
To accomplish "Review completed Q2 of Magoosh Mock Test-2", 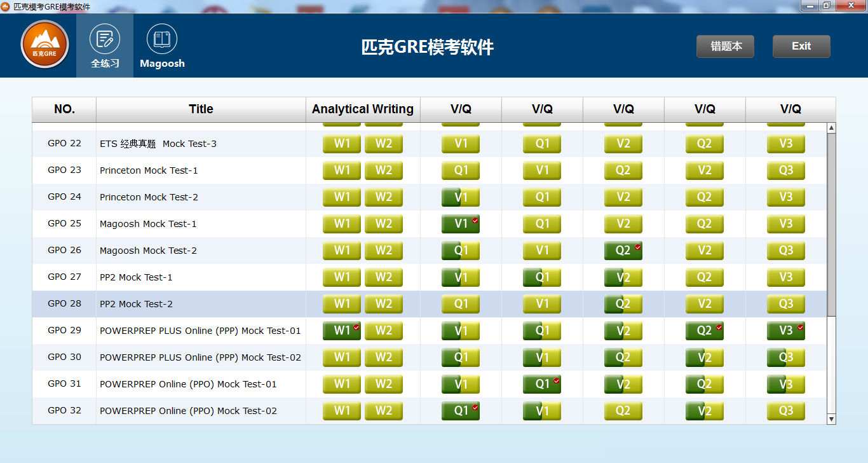I will coord(623,251).
